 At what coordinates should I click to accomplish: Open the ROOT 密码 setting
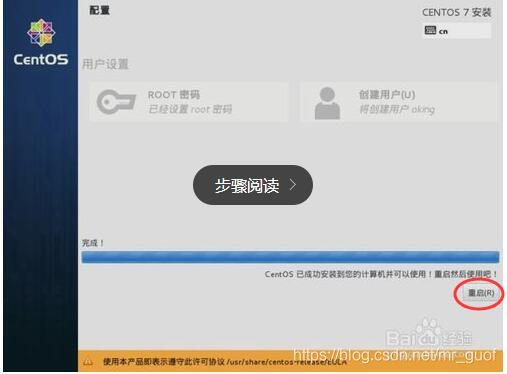coord(189,102)
